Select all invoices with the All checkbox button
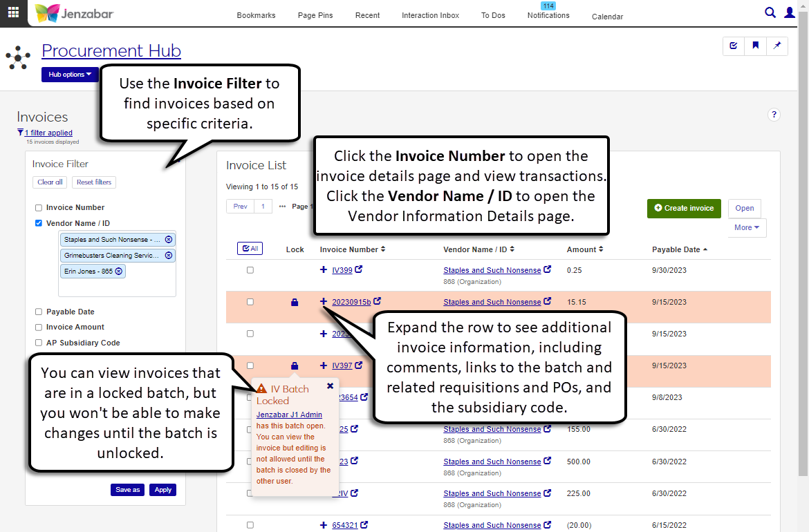The image size is (809, 532). point(250,249)
